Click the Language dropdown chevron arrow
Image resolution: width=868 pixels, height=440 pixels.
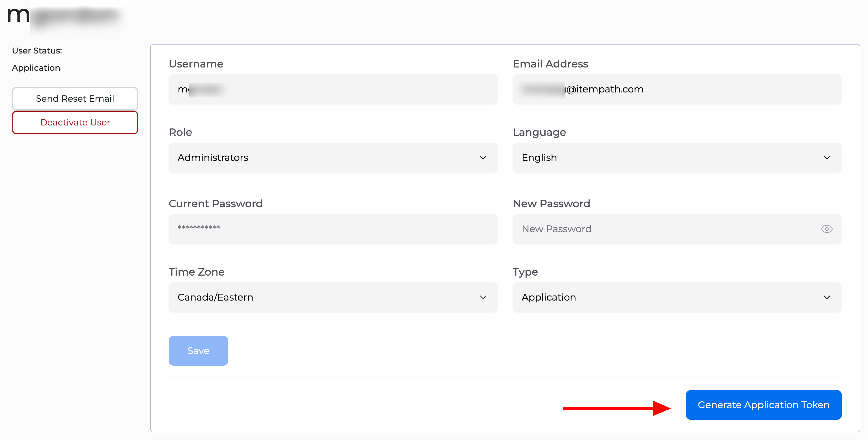[x=827, y=158]
